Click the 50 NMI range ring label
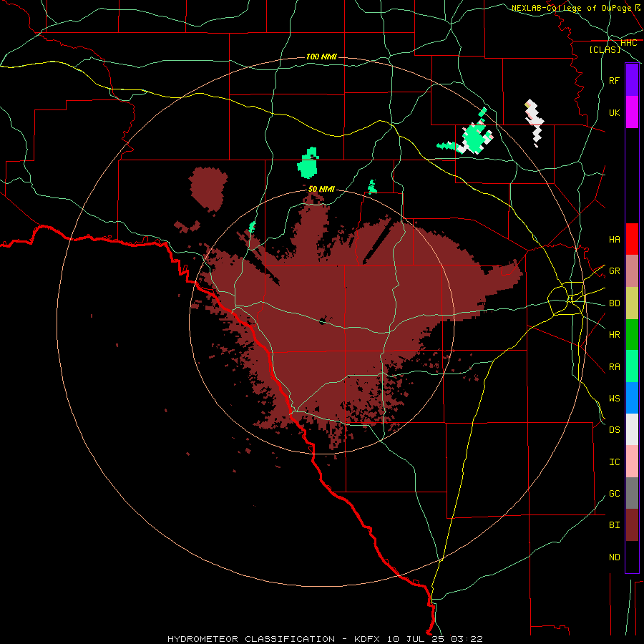 coord(321,189)
